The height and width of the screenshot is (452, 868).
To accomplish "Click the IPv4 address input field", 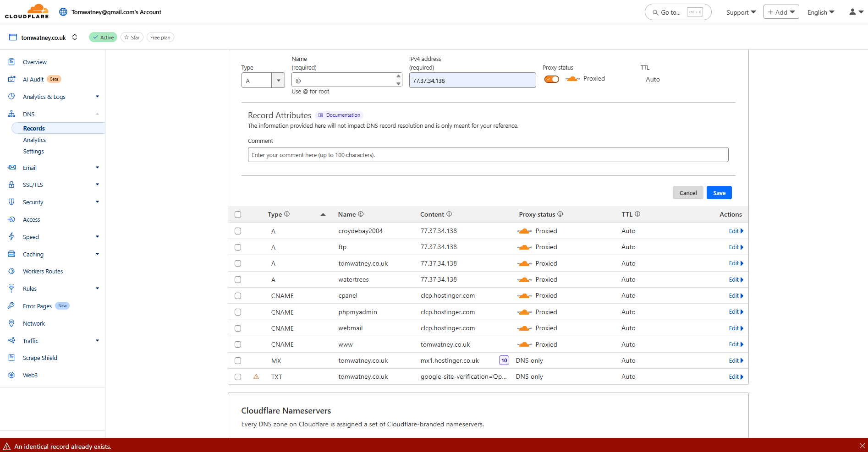I will [472, 80].
